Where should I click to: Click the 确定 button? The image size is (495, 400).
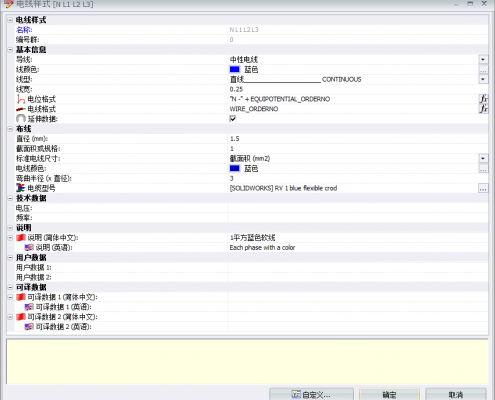(x=389, y=395)
